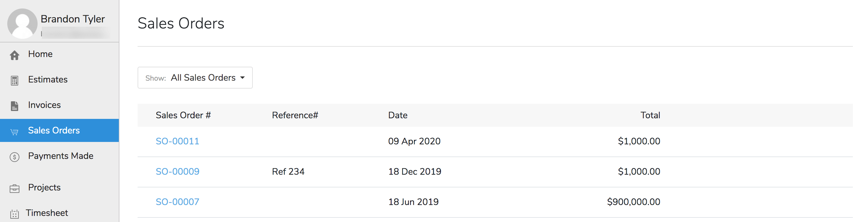Open sales order SO-00009 link
This screenshot has height=222, width=868.
(x=177, y=171)
